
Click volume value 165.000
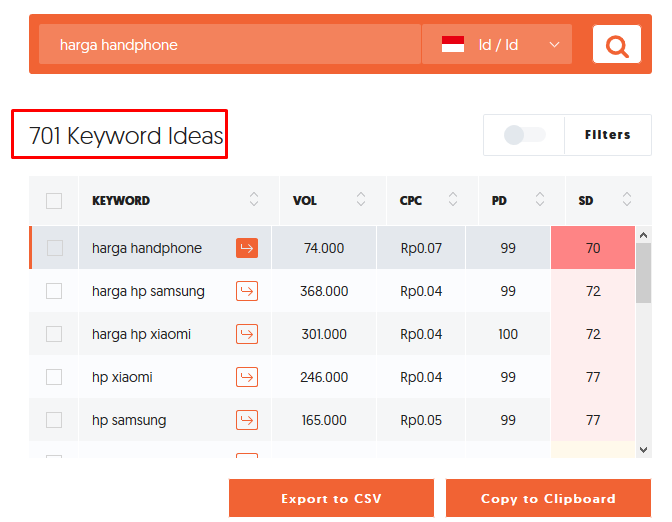[324, 420]
